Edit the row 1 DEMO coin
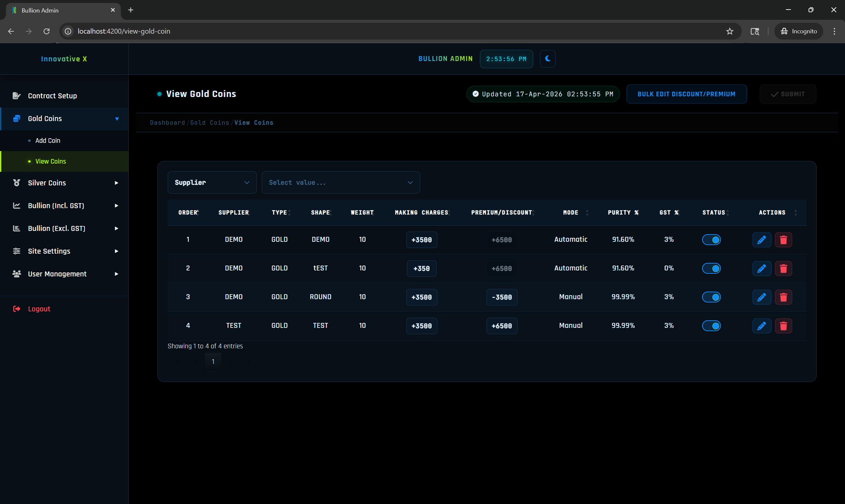 [761, 240]
